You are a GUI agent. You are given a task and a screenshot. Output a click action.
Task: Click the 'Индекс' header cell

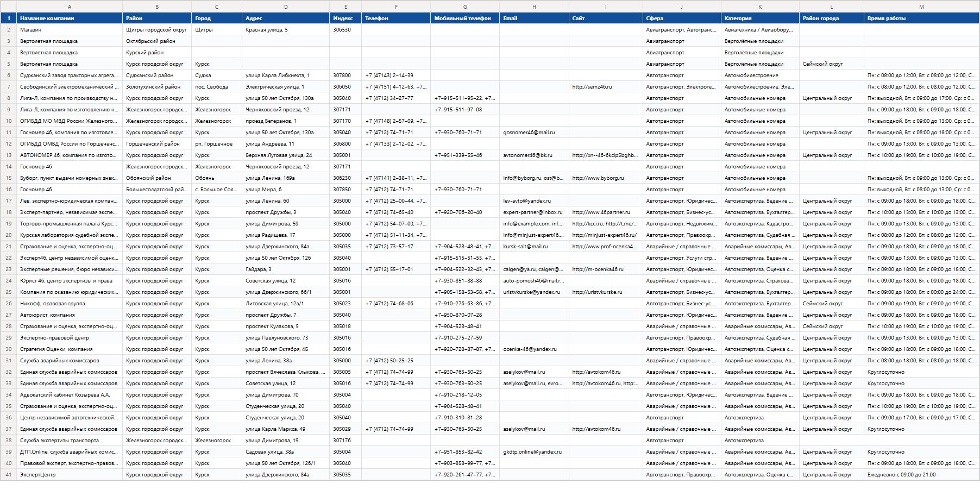coord(345,18)
